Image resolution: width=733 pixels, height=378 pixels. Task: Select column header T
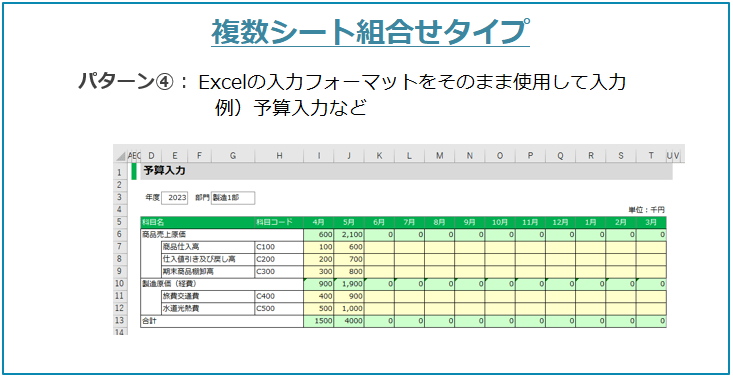(x=651, y=156)
